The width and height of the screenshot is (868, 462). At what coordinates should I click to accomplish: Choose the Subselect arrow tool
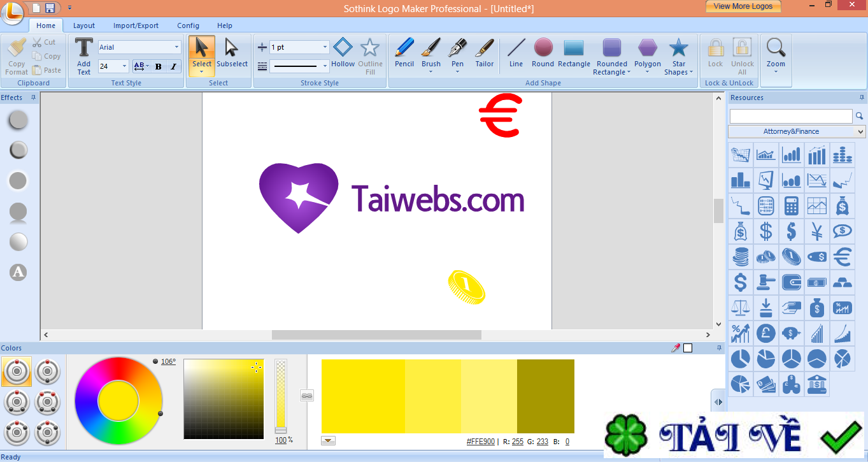tap(232, 52)
